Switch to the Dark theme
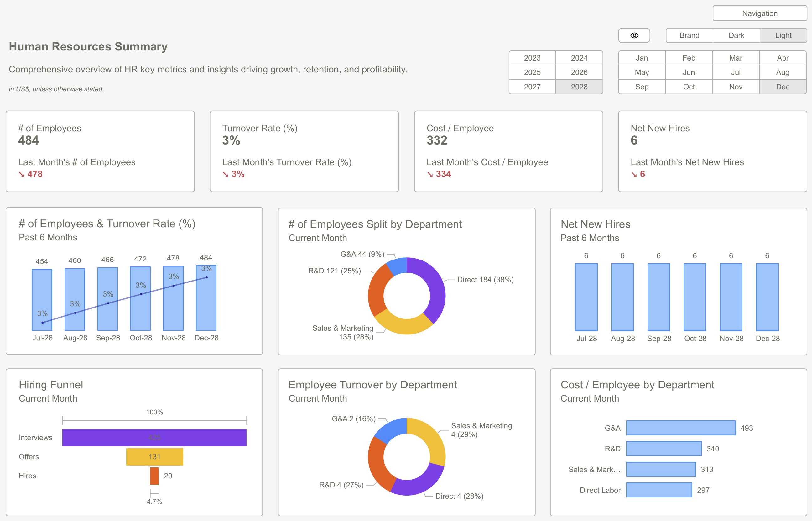The image size is (812, 521). (736, 35)
